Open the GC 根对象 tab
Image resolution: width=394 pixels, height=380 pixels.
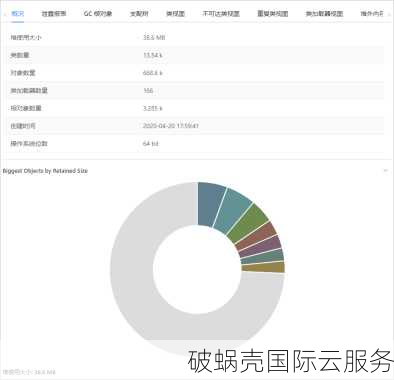pyautogui.click(x=98, y=14)
